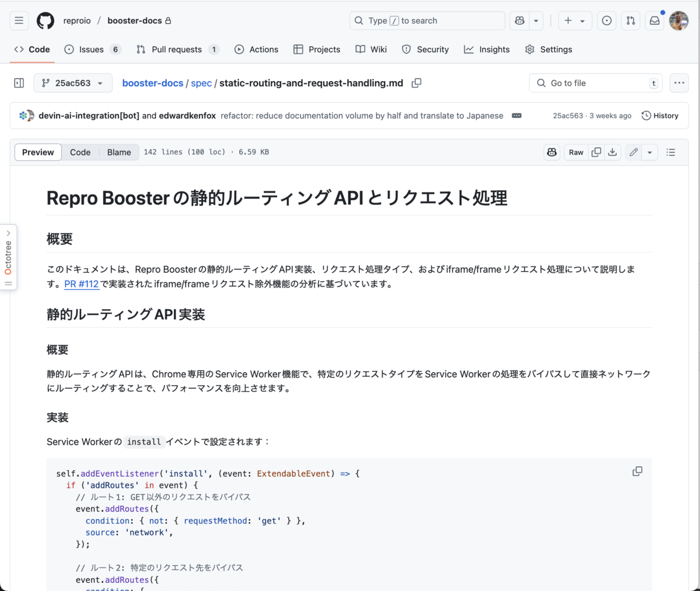Screen dimensions: 700x591
Task: Click booster-docs repository name link
Action: click(135, 20)
